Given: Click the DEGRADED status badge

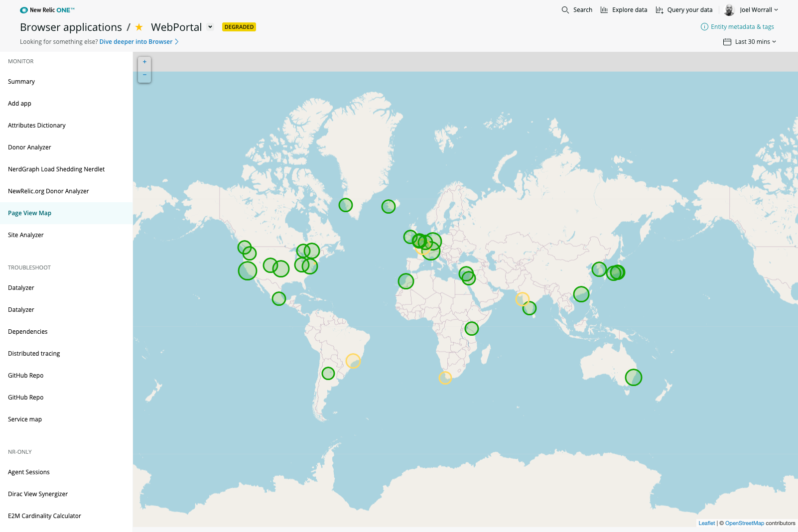Looking at the screenshot, I should [x=239, y=27].
